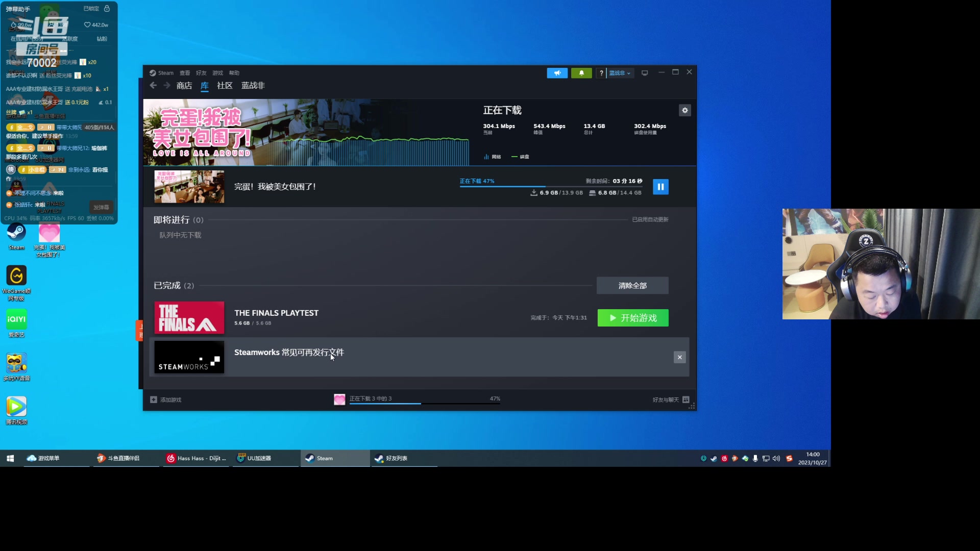
Task: Open the system clock 14:00 date
Action: [813, 459]
